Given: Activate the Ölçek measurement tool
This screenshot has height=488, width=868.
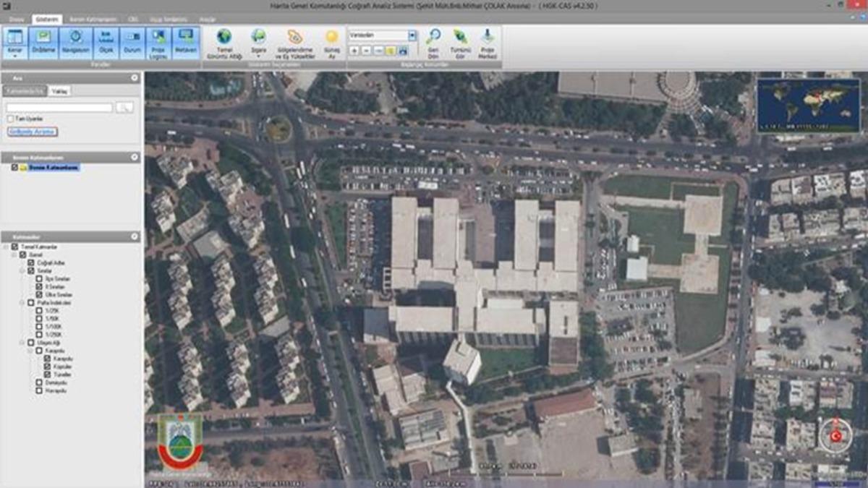Looking at the screenshot, I should [106, 38].
